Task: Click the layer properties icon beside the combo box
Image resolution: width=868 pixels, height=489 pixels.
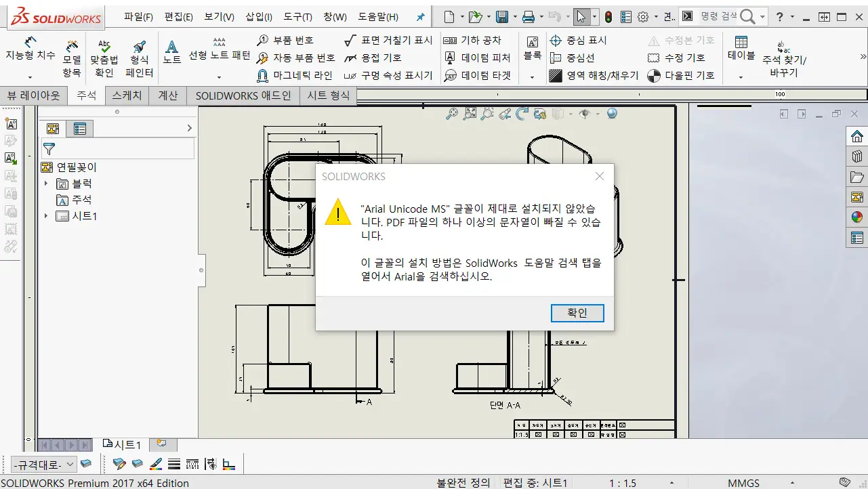Action: pos(86,464)
